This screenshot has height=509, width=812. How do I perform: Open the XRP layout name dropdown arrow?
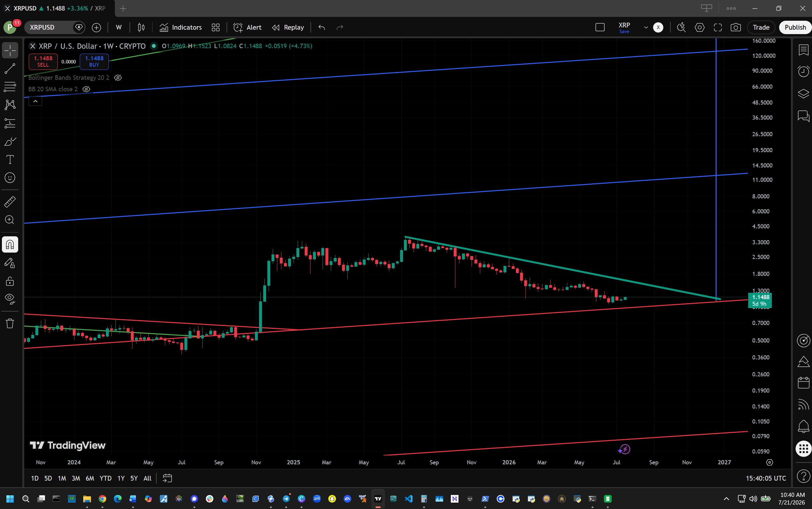point(646,27)
